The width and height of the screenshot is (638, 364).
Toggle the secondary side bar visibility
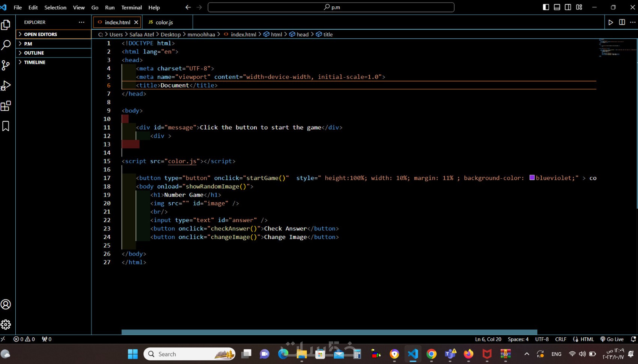click(x=568, y=7)
